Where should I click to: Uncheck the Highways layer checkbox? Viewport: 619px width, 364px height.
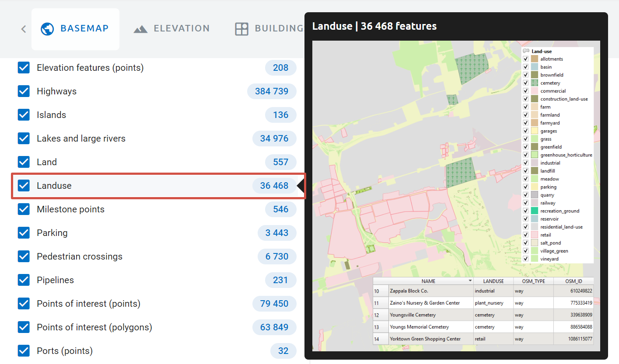24,91
